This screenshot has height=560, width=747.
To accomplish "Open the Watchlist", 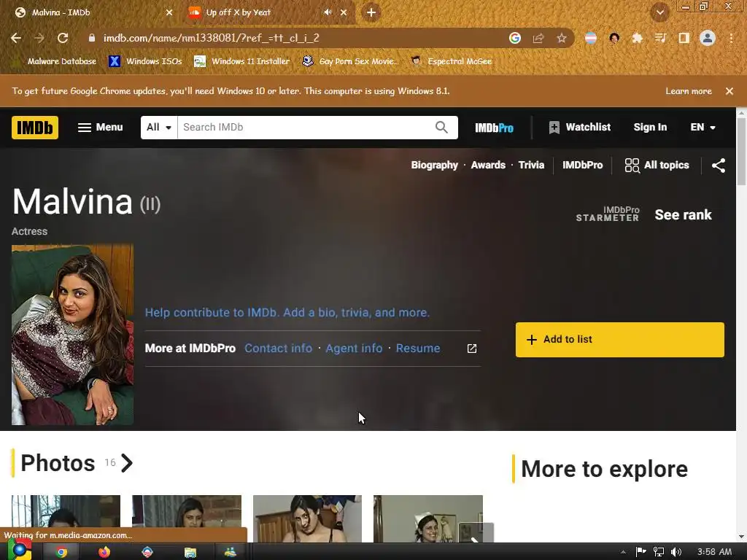I will pyautogui.click(x=580, y=127).
